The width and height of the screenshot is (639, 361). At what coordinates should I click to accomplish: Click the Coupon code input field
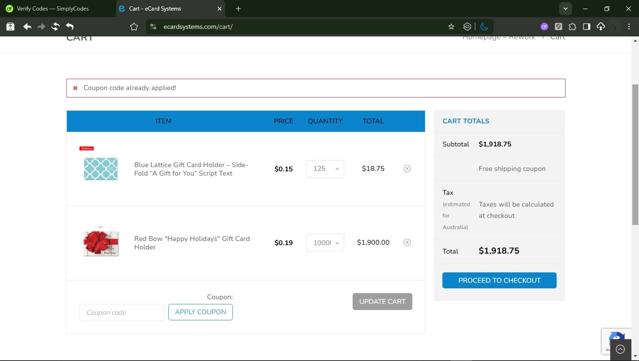click(x=121, y=313)
